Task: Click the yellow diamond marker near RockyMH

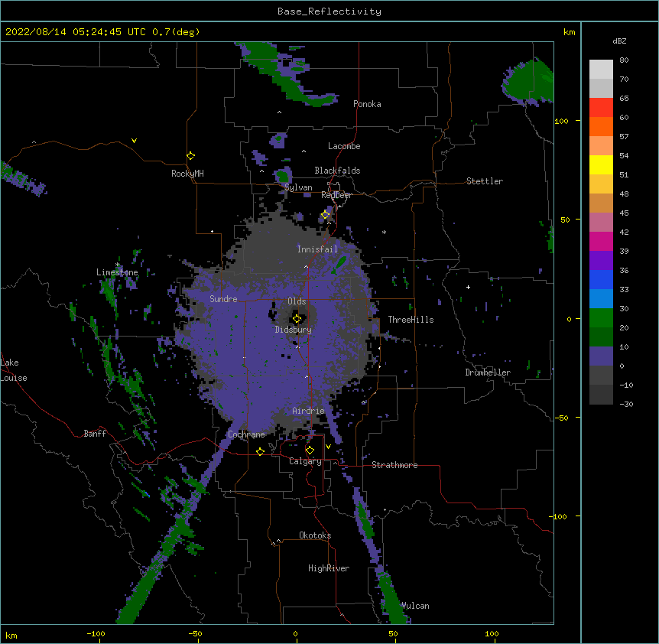Action: [190, 156]
